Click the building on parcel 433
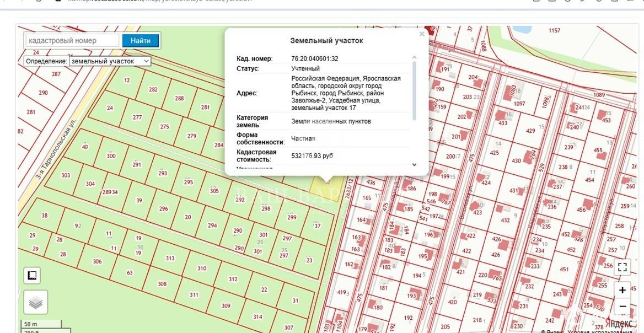This screenshot has height=333, width=644. (503, 117)
